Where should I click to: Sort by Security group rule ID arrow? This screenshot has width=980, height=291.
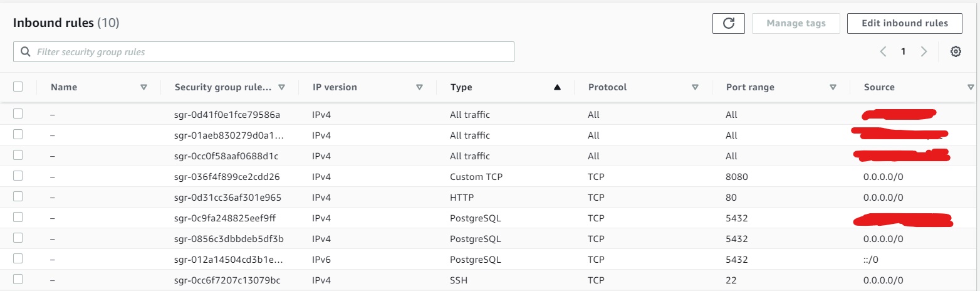click(x=281, y=87)
